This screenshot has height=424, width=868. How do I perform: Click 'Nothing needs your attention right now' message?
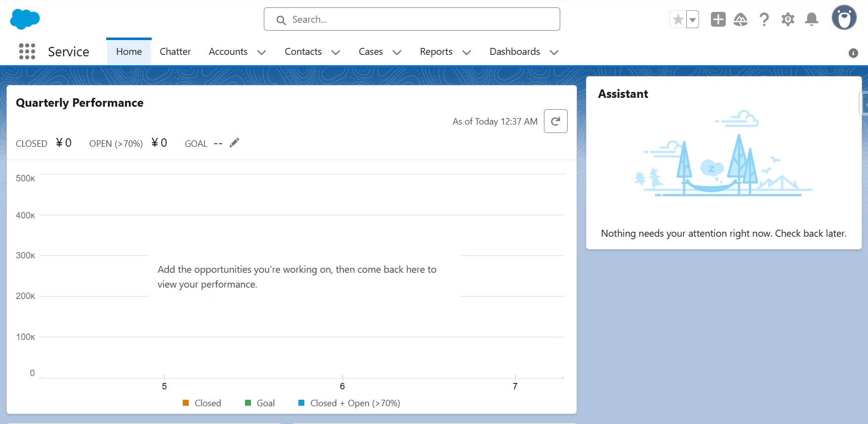724,233
